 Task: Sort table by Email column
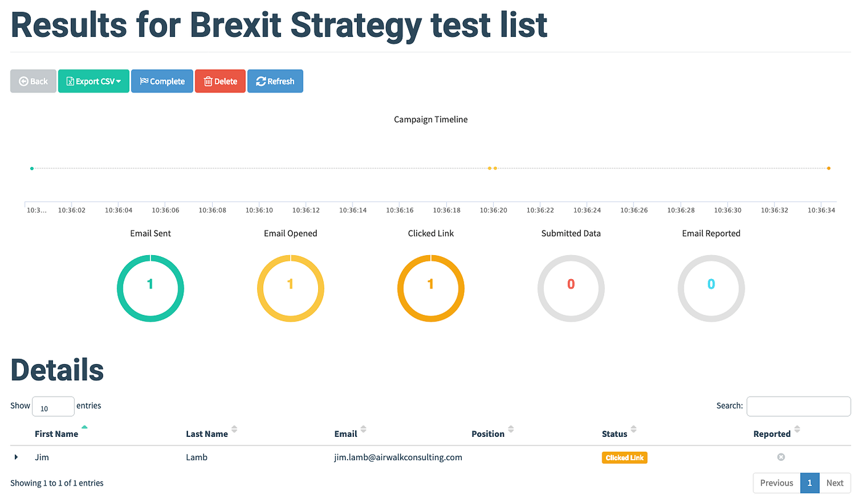pos(346,434)
